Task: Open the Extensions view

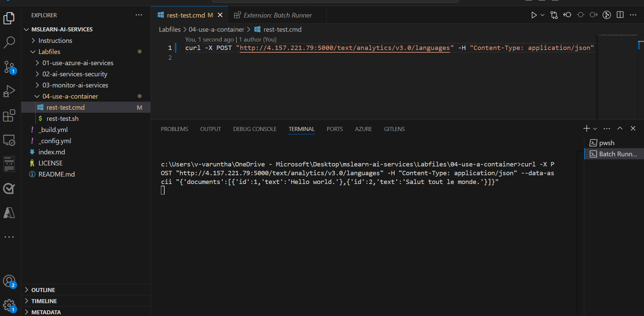Action: click(9, 115)
